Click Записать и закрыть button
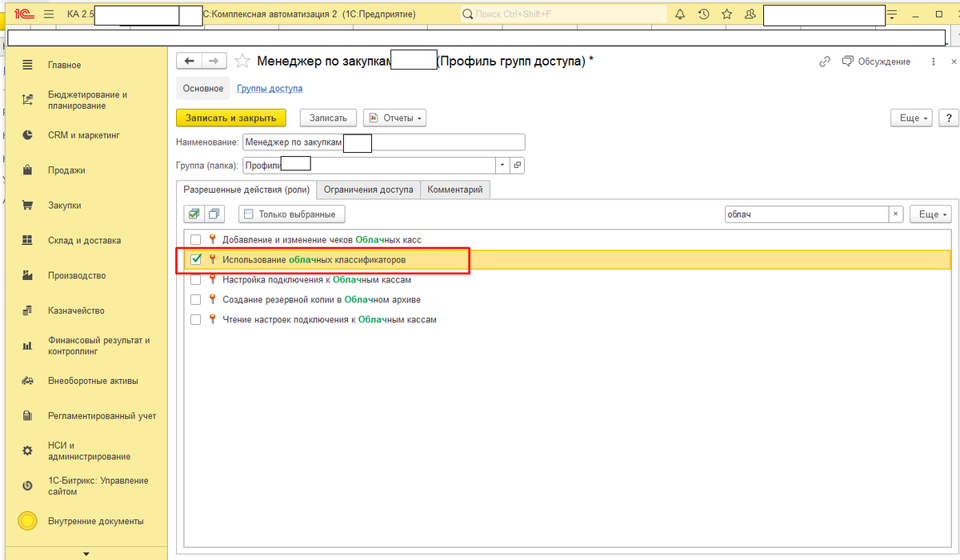The image size is (960, 560). 231,118
